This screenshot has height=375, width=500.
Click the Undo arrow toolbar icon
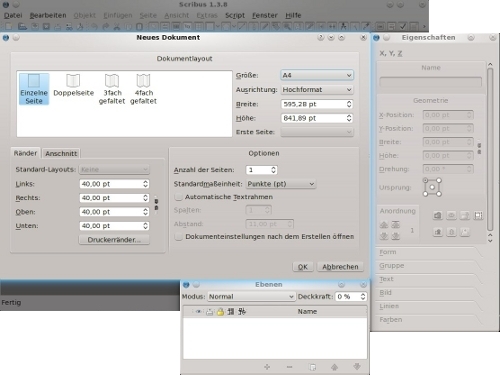click(95, 26)
